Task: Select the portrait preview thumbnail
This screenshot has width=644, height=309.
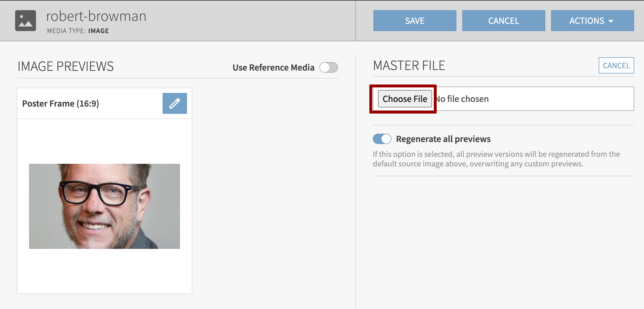Action: click(x=105, y=206)
